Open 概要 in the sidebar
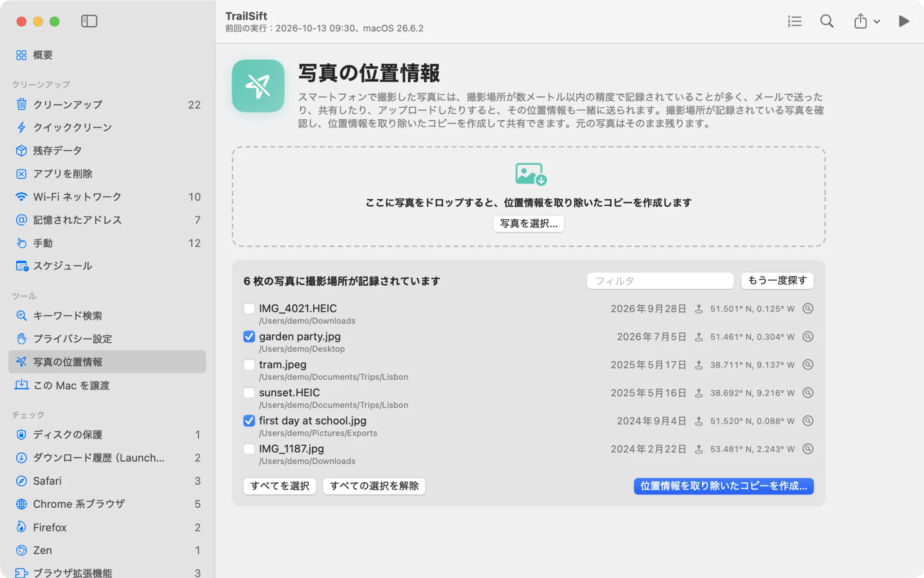Image resolution: width=924 pixels, height=578 pixels. click(107, 55)
